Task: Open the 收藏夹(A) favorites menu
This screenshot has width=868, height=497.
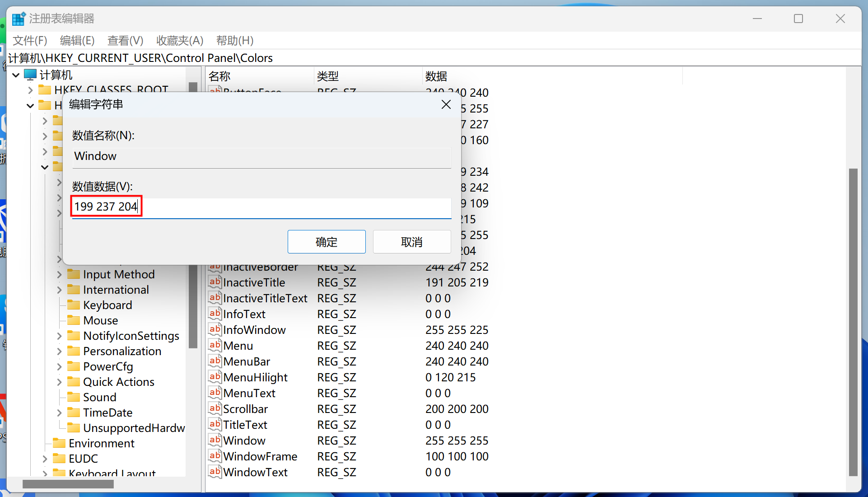Action: (x=179, y=41)
